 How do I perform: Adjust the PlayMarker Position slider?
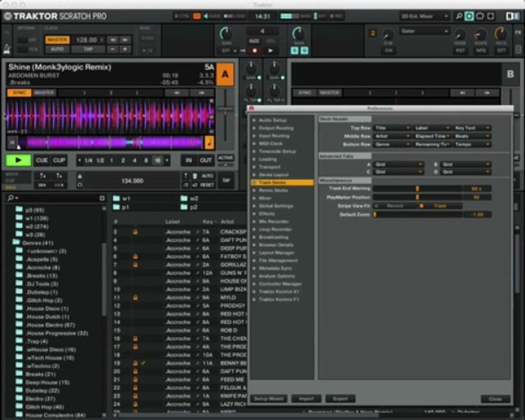pyautogui.click(x=417, y=197)
